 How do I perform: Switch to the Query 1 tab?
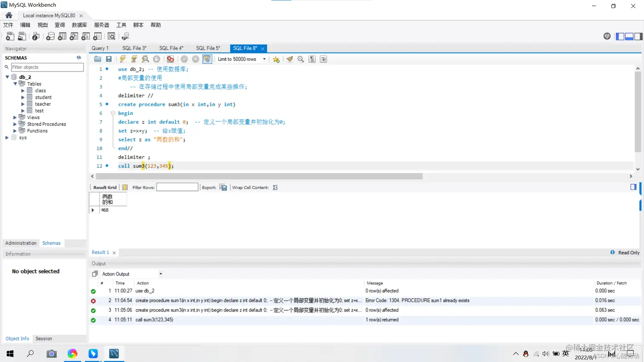(x=101, y=48)
